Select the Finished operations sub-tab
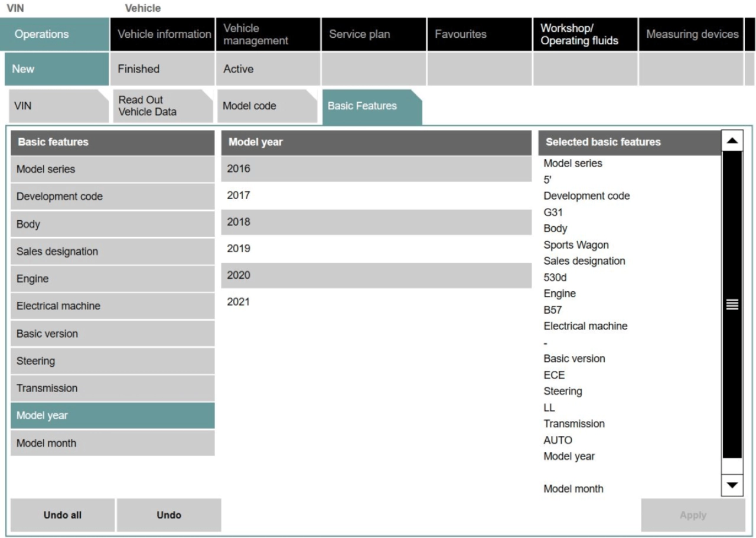The width and height of the screenshot is (756, 538). [x=163, y=69]
